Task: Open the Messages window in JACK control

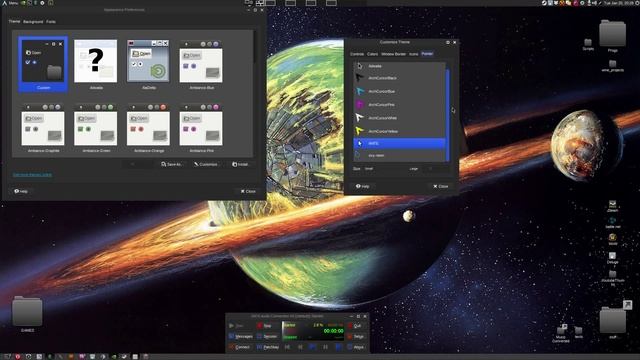Action: 240,336
